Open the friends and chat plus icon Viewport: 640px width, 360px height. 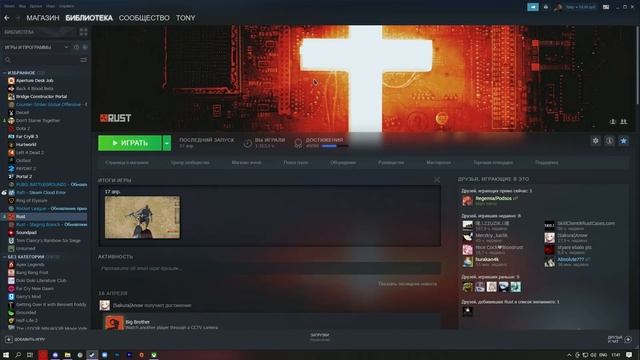[x=628, y=340]
